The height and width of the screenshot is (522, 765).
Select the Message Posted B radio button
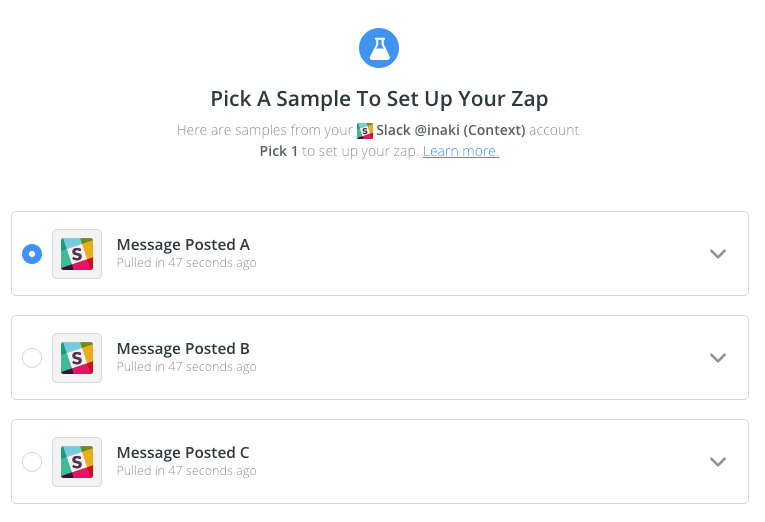(x=32, y=358)
